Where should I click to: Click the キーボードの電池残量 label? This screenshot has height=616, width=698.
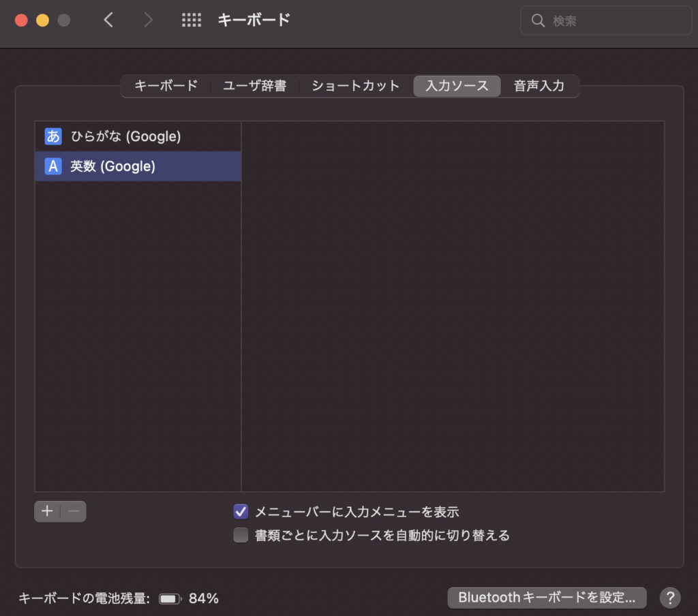point(84,599)
